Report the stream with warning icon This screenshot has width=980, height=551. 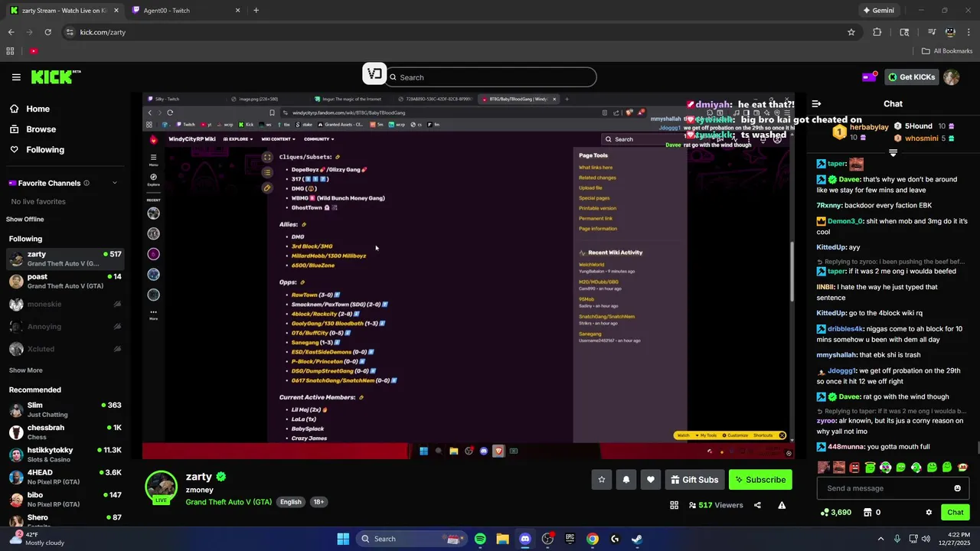782,505
